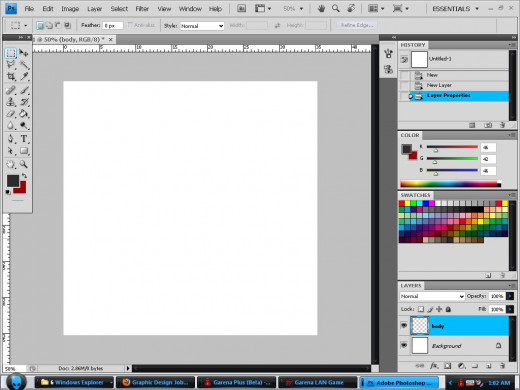Screen dimensions: 520x390
Task: Click the Refine Edge button
Action: coord(357,25)
